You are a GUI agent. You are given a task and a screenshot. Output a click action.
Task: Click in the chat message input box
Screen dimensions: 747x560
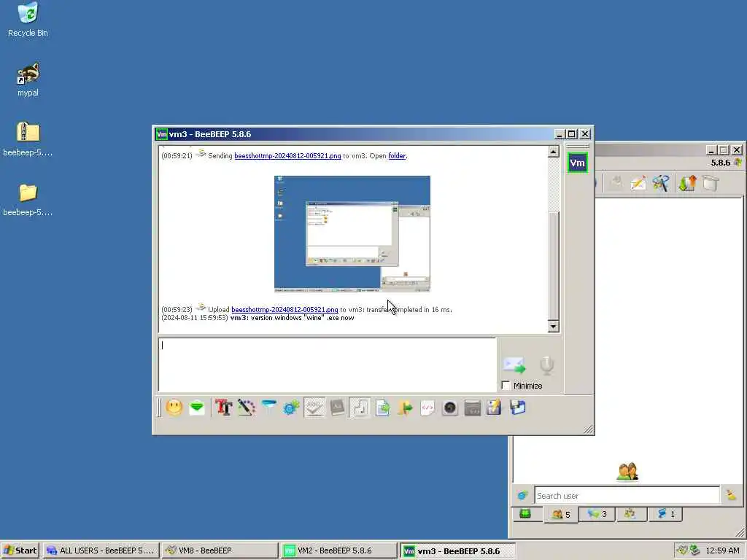tap(328, 365)
